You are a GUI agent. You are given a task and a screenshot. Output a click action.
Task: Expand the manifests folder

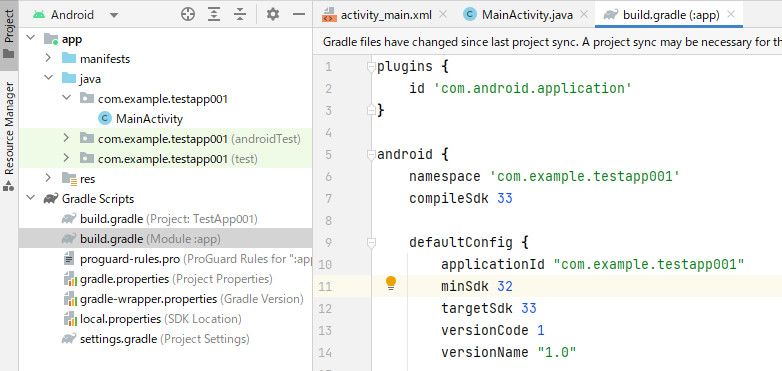48,58
